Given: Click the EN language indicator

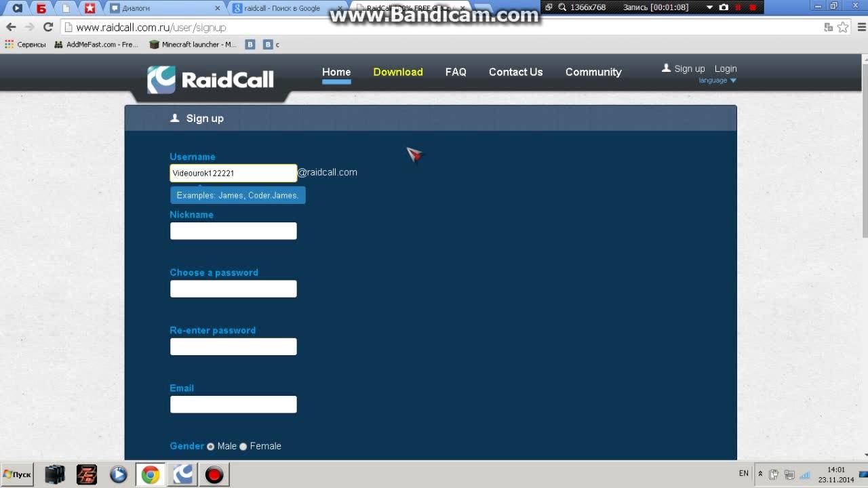Looking at the screenshot, I should [x=744, y=473].
